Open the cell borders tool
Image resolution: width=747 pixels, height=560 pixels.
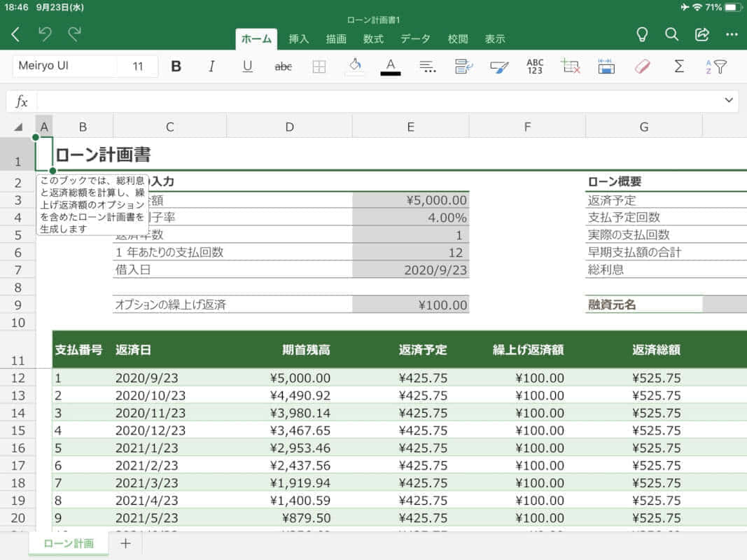pyautogui.click(x=319, y=66)
